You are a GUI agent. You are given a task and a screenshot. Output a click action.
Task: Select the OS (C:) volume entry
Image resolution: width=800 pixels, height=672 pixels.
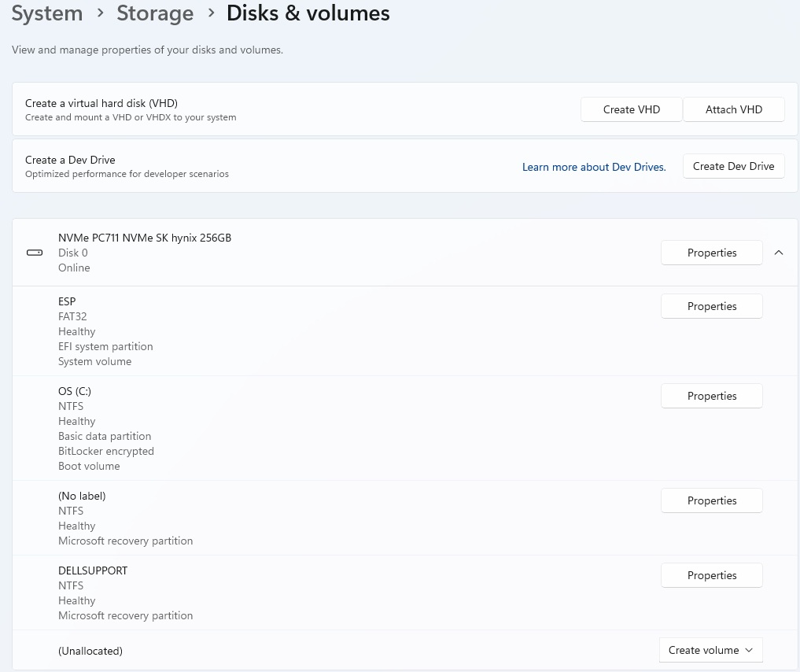tap(75, 391)
